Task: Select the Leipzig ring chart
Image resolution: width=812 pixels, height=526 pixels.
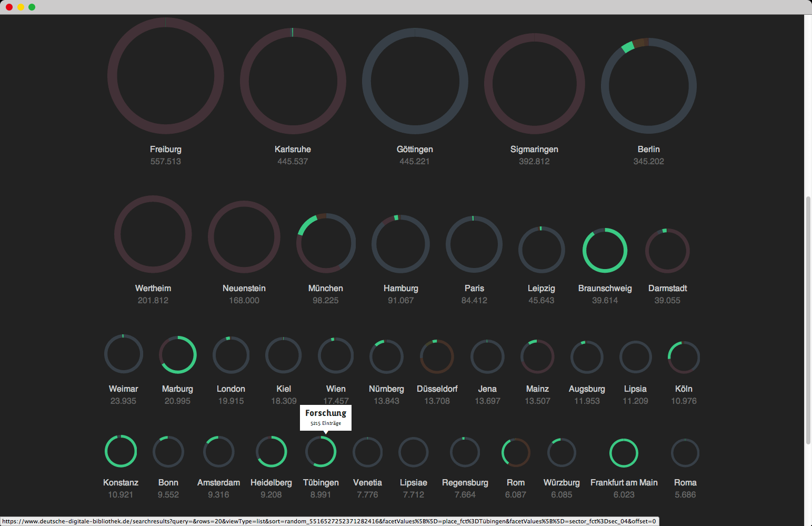Action: (542, 250)
